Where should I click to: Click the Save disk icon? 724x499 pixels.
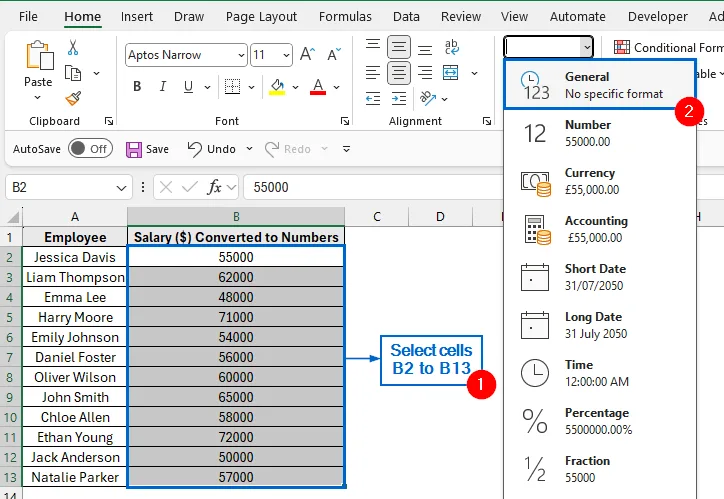tap(134, 150)
